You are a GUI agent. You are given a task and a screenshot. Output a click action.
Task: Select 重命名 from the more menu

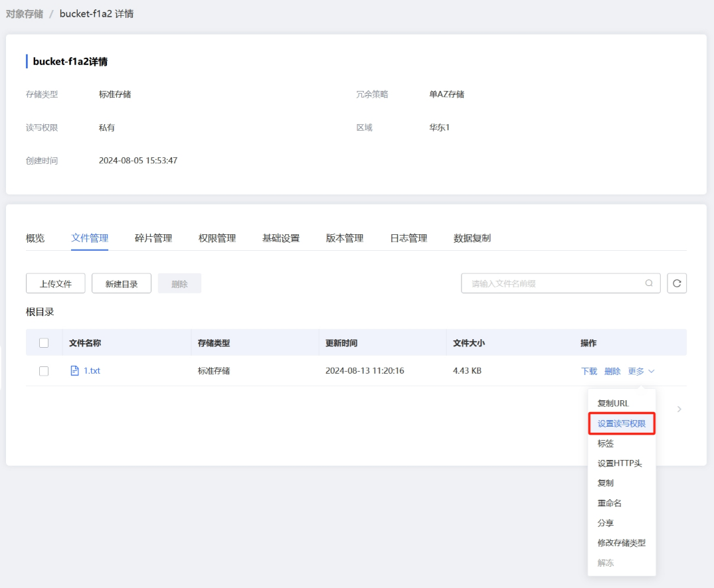point(609,503)
